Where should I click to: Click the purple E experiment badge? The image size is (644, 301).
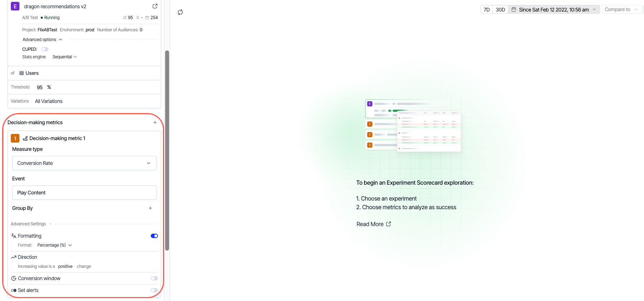click(x=15, y=6)
